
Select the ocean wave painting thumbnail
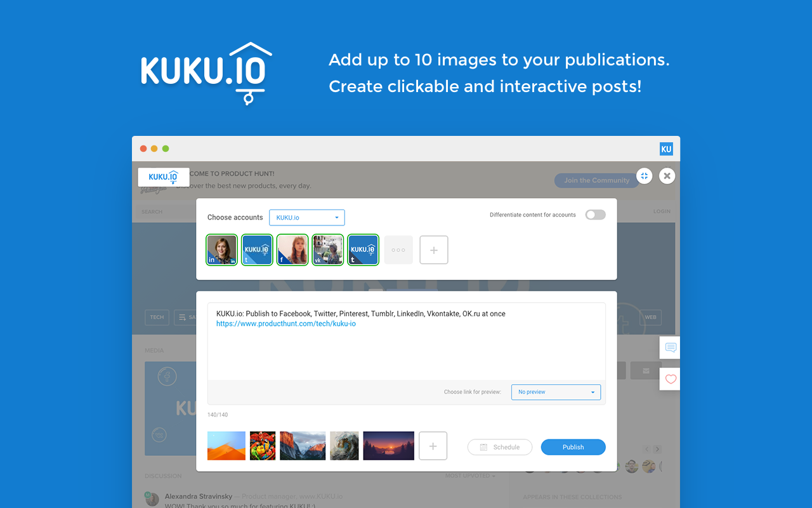(x=344, y=446)
